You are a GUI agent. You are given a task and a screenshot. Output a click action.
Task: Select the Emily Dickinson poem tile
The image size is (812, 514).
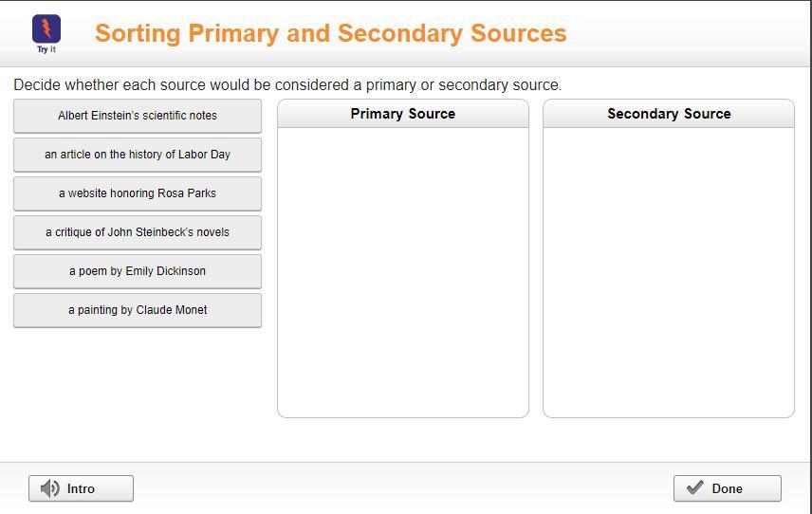[138, 271]
